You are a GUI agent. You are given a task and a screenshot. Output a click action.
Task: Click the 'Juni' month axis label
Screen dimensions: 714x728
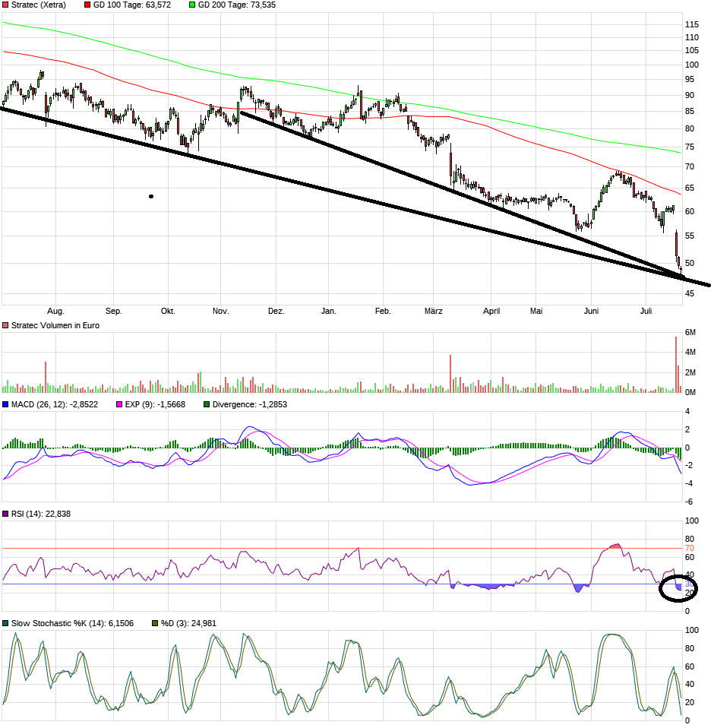pos(591,312)
